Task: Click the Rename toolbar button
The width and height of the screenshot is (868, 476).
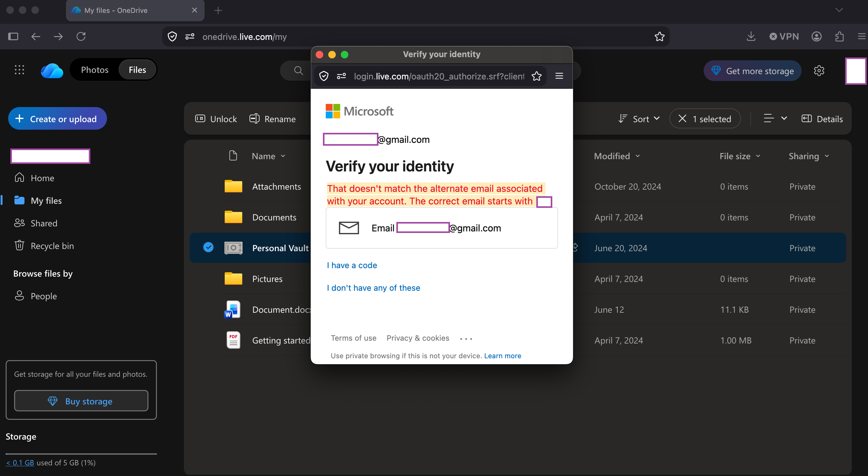Action: [x=272, y=119]
